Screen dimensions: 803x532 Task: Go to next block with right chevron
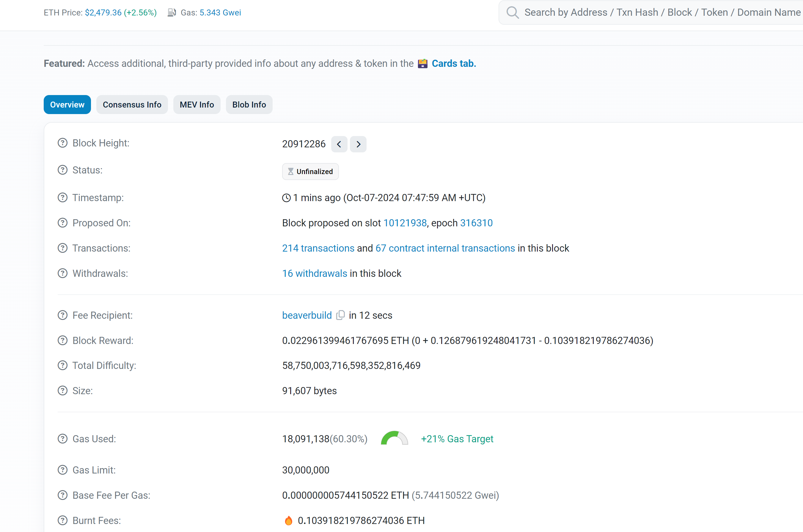point(358,144)
